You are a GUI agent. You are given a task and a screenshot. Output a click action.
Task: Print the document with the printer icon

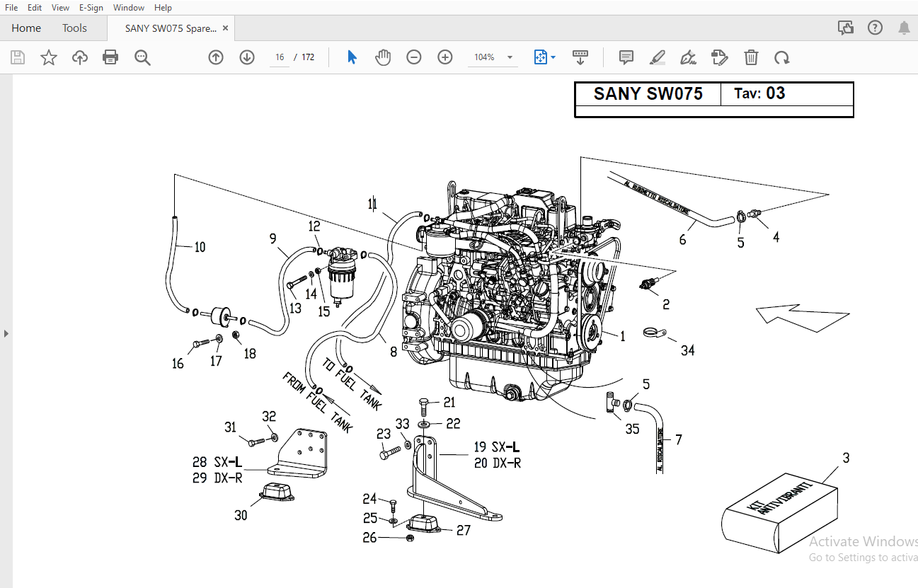110,57
